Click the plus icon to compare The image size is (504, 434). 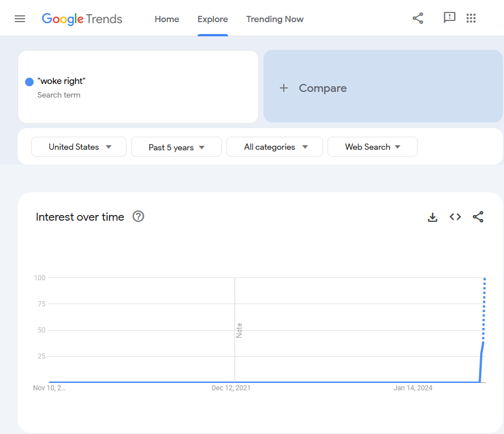tap(284, 88)
